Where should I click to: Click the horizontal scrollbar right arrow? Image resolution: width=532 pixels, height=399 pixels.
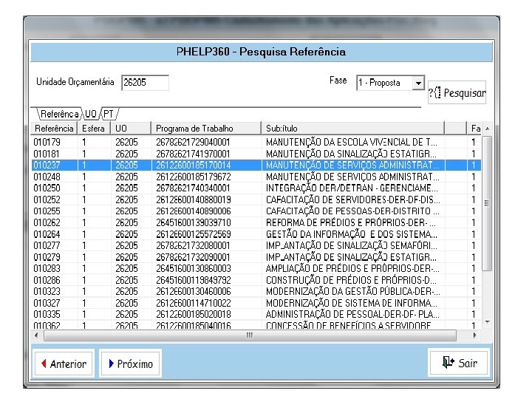point(474,335)
